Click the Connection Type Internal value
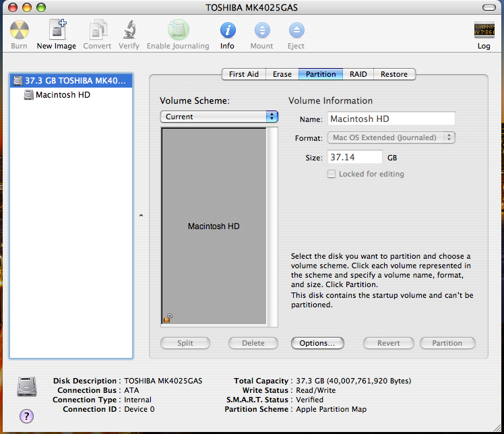This screenshot has height=434, width=504. point(137,400)
